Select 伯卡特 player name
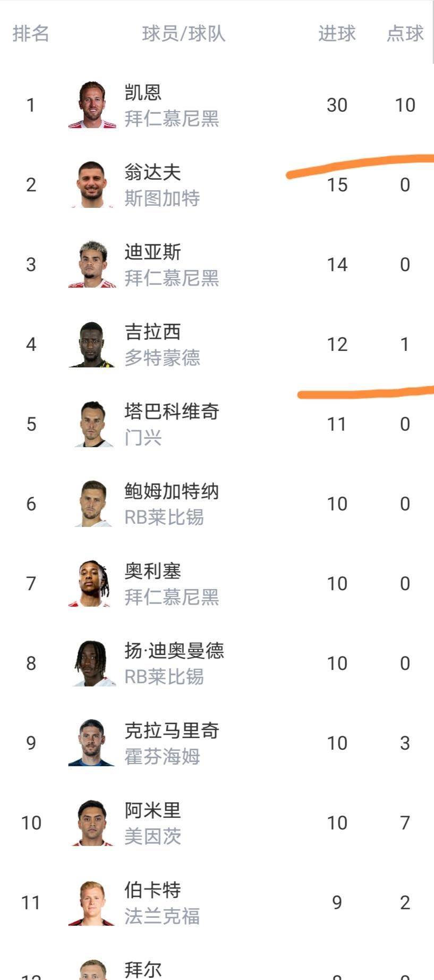Image resolution: width=434 pixels, height=980 pixels. point(152,890)
